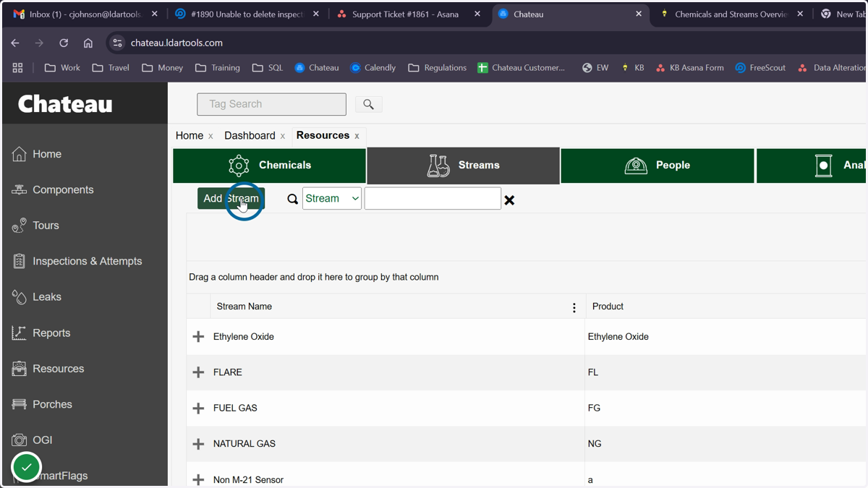868x488 pixels.
Task: Open the Travel bookmarks folder
Action: click(110, 67)
